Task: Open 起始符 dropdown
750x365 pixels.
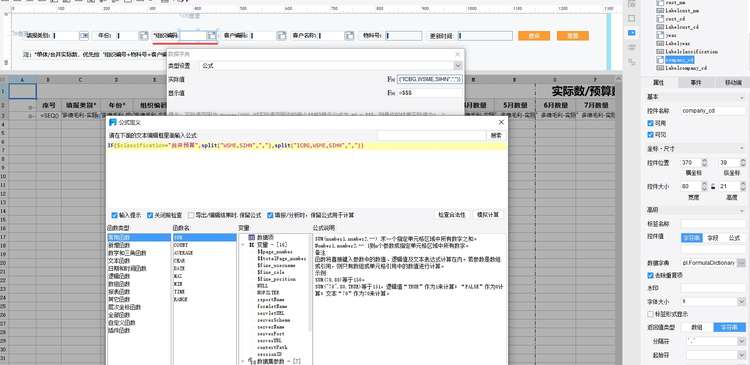Action: (741, 355)
